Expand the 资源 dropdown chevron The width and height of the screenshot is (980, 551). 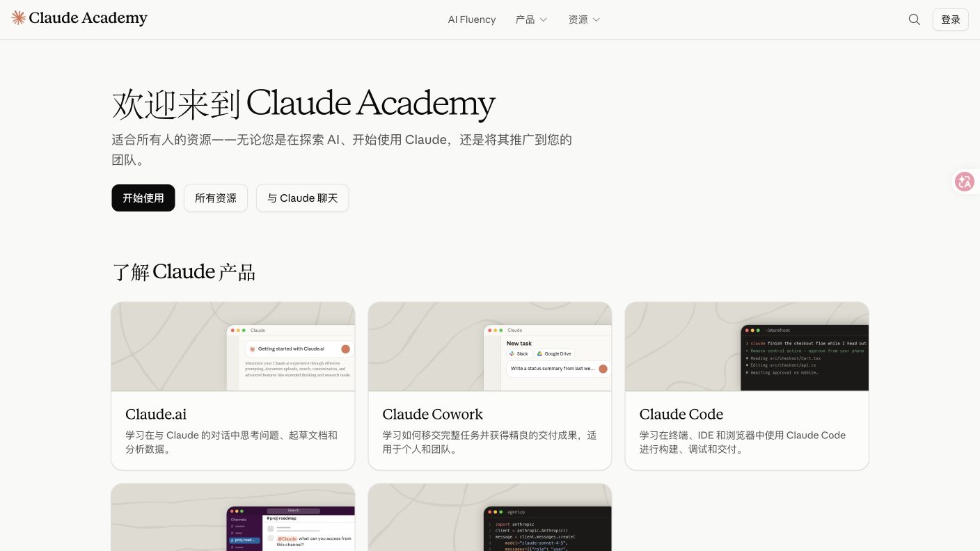pyautogui.click(x=596, y=20)
